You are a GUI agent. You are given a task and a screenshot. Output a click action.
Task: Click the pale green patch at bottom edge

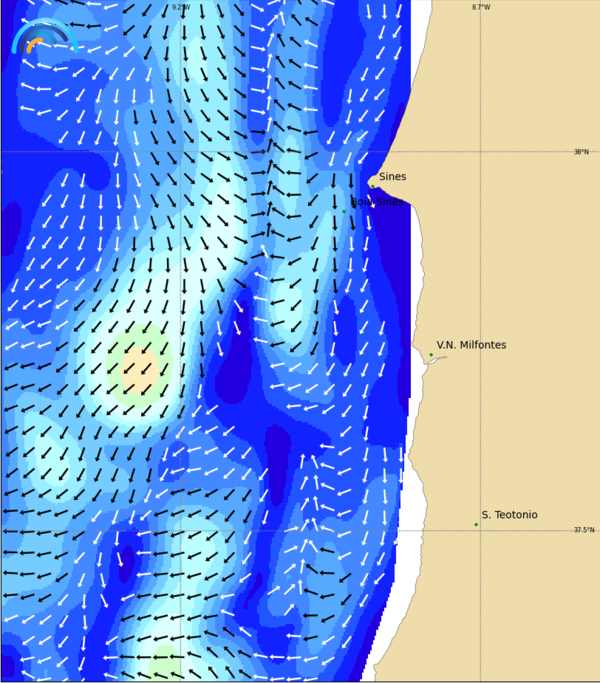165,667
